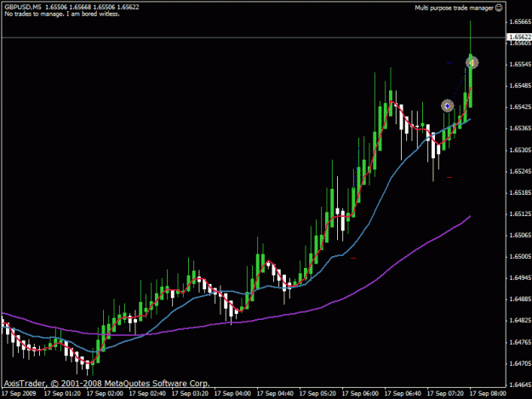Click the small blue dash marker near 1.65545
This screenshot has width=532, height=399.
point(449,63)
